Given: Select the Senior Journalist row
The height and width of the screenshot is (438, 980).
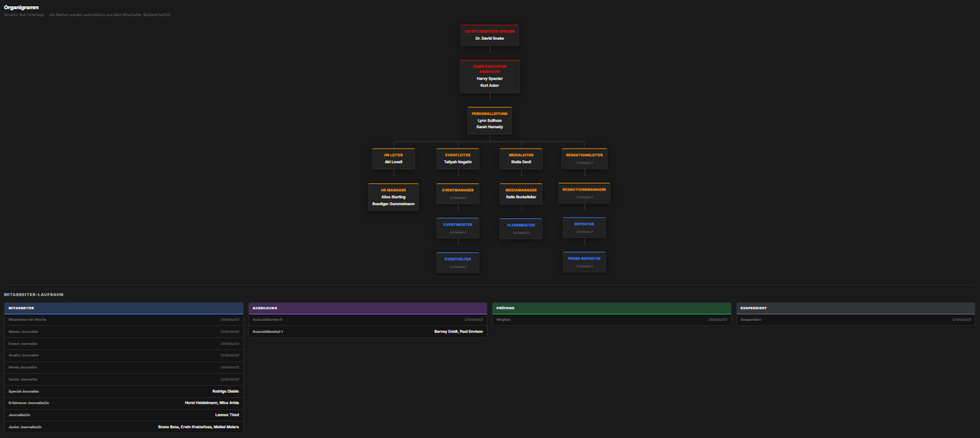Looking at the screenshot, I should point(124,379).
